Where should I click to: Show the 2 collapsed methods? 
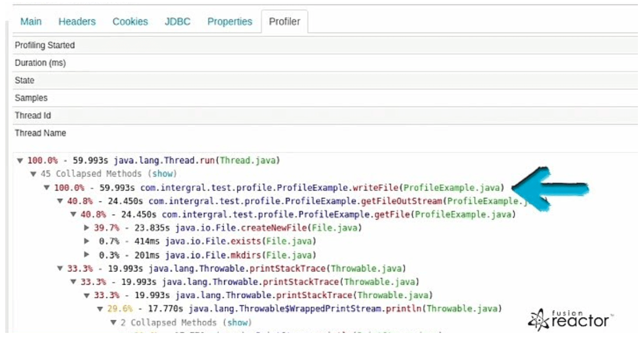coord(237,323)
